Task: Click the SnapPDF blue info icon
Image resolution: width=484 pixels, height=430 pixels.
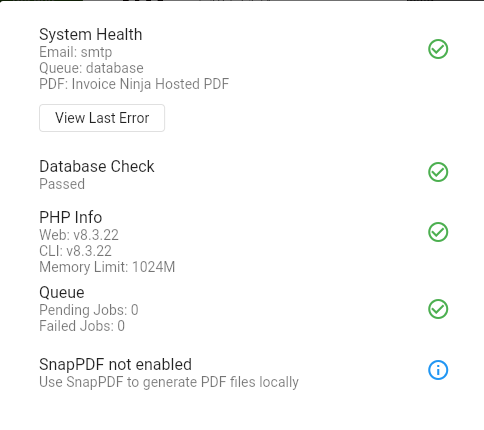Action: tap(438, 370)
